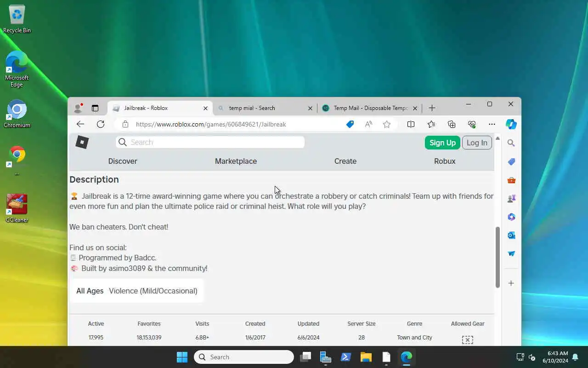The height and width of the screenshot is (368, 588).
Task: Click the Description heading
Action: click(x=94, y=179)
